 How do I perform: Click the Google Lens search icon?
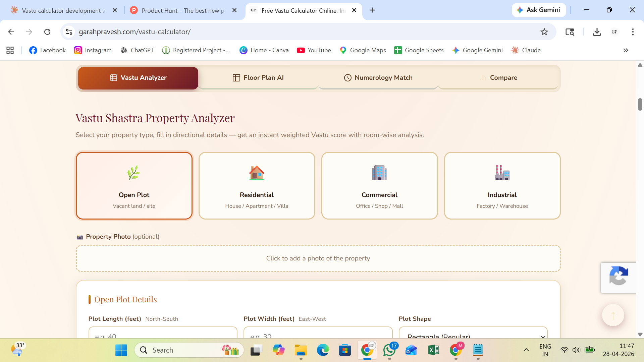[x=570, y=32]
